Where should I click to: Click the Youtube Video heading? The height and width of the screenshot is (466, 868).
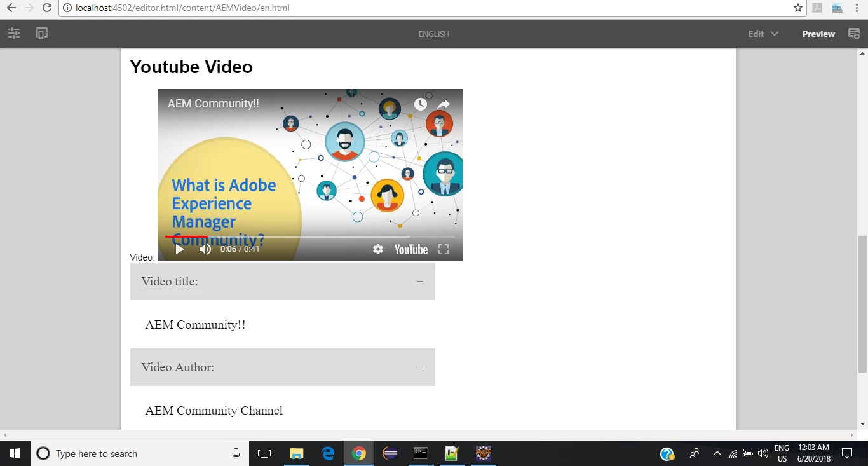coord(191,67)
